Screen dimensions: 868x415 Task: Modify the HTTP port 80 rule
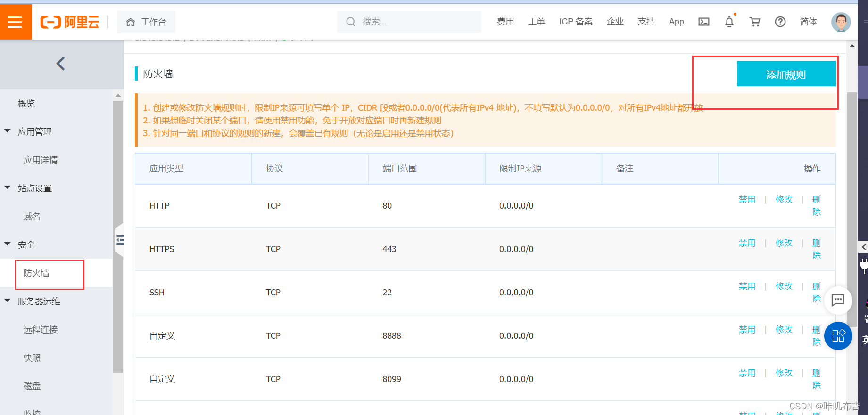(x=784, y=200)
